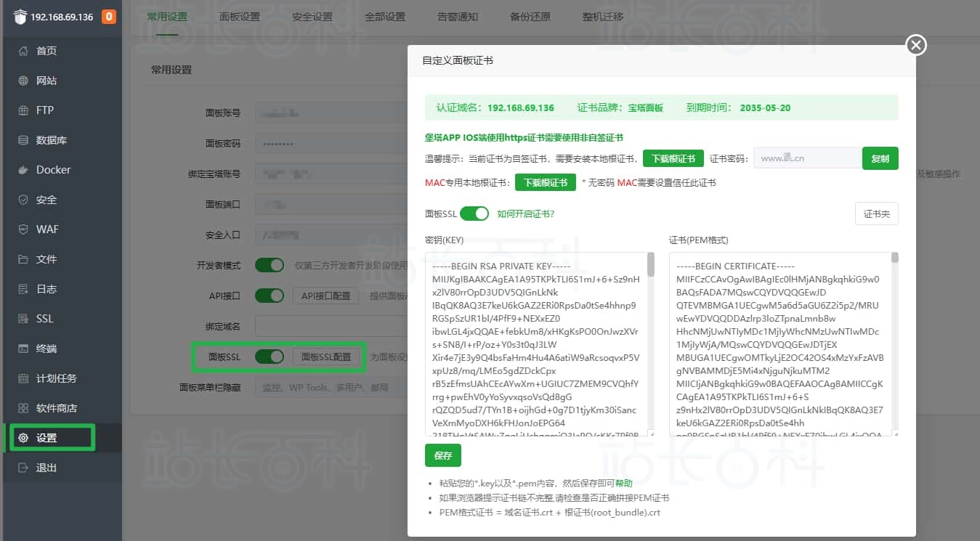Toggle the 面板SSL switch in dialog
The width and height of the screenshot is (980, 541).
(474, 213)
